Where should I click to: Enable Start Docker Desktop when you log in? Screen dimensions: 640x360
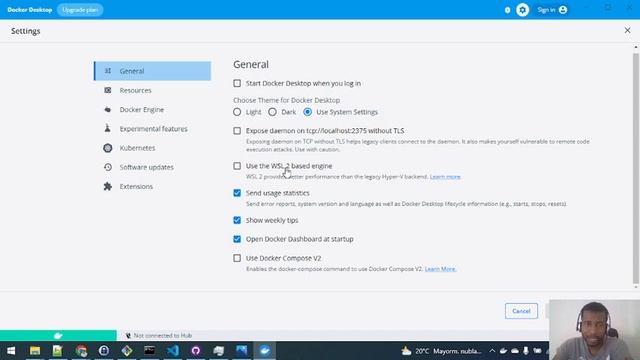[x=237, y=83]
